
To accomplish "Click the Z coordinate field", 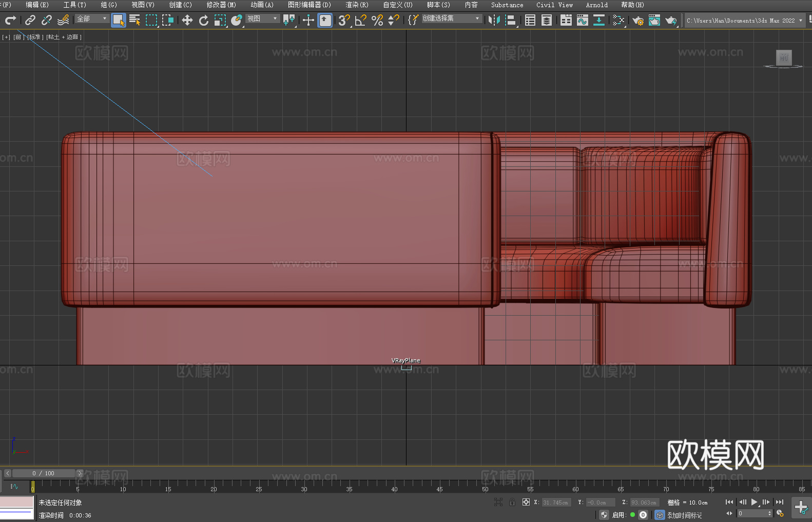I will [644, 502].
